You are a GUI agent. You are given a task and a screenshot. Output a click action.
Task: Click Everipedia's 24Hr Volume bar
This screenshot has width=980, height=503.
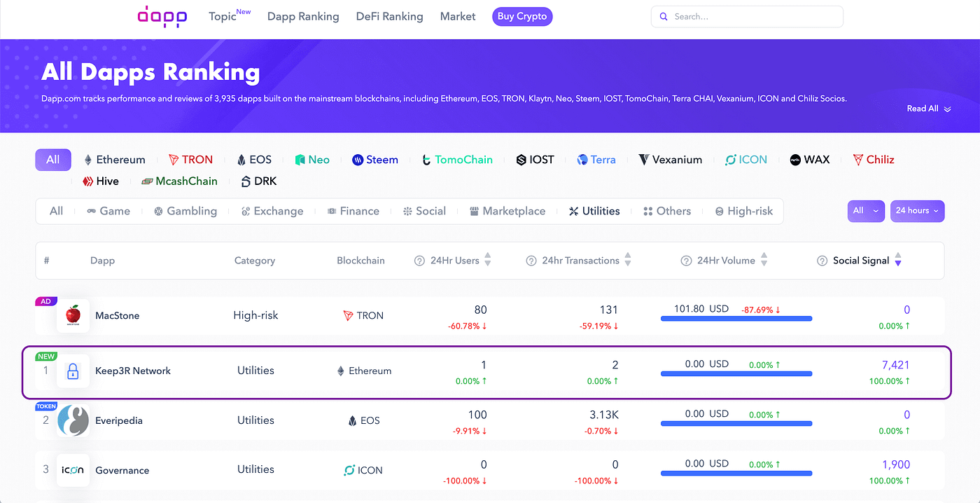coord(736,424)
